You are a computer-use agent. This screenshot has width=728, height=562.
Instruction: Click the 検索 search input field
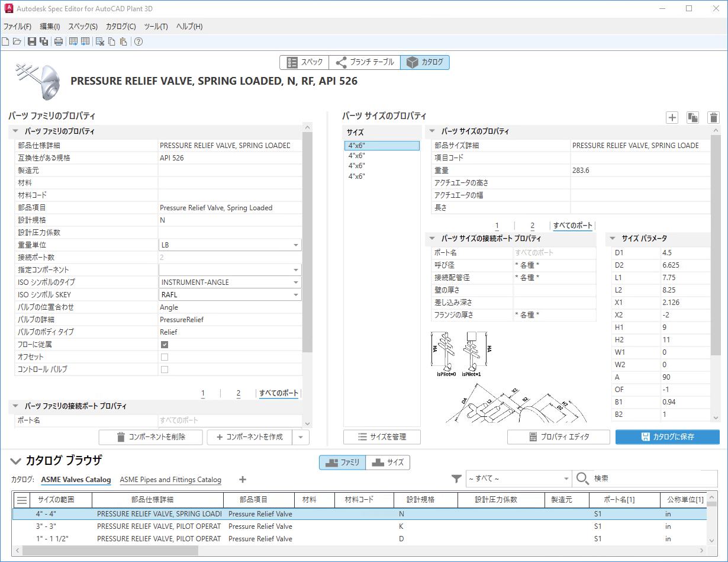coord(654,478)
